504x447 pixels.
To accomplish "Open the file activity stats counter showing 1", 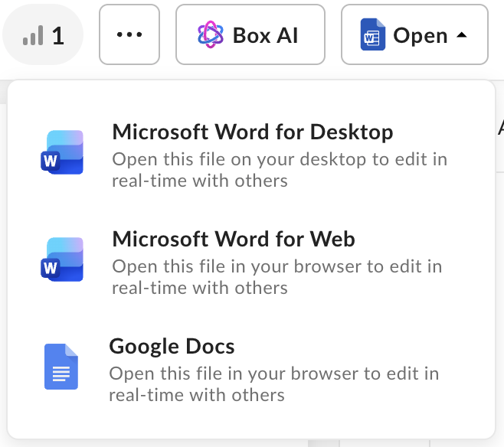I will click(43, 34).
